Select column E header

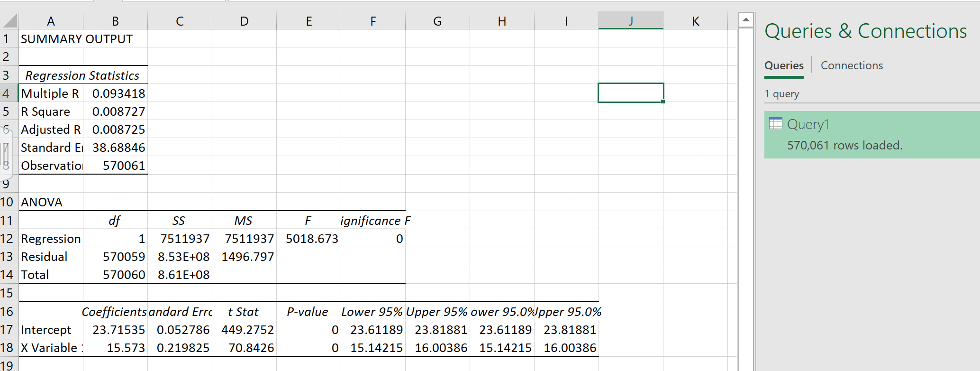(309, 21)
